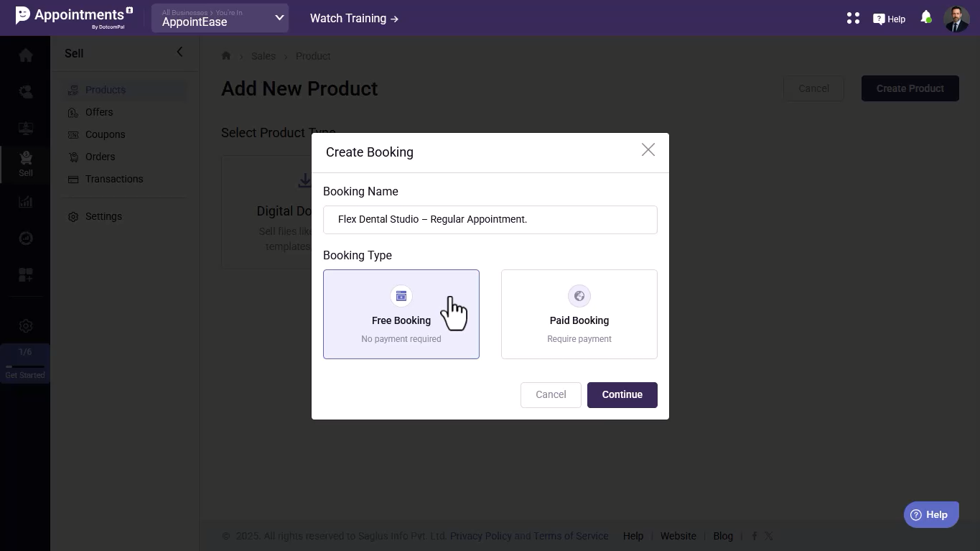Image resolution: width=980 pixels, height=551 pixels.
Task: Click the home breadcrumb icon
Action: point(226,56)
